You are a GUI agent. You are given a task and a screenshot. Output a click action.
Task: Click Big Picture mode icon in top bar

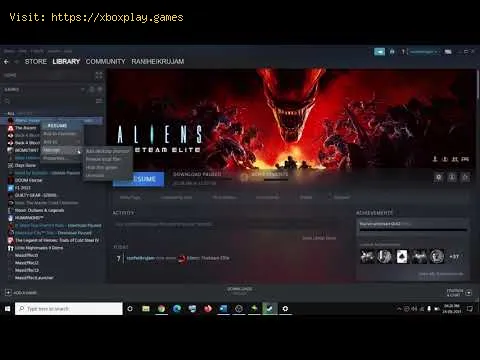click(448, 52)
